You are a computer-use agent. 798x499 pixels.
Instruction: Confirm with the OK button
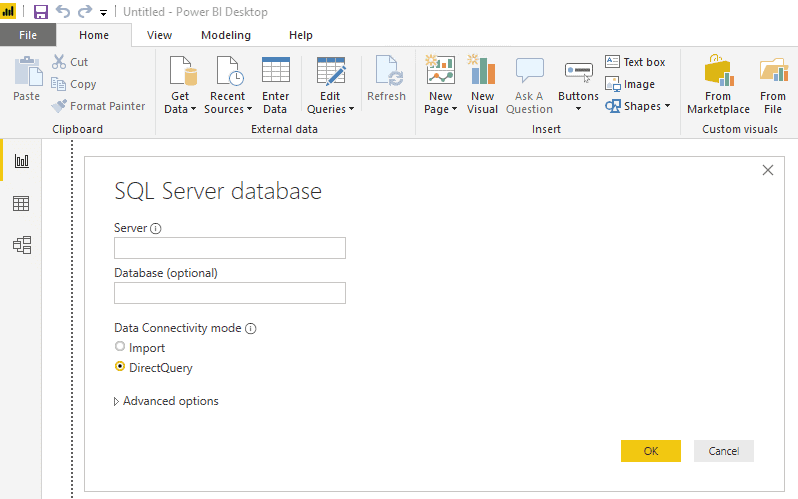coord(650,451)
